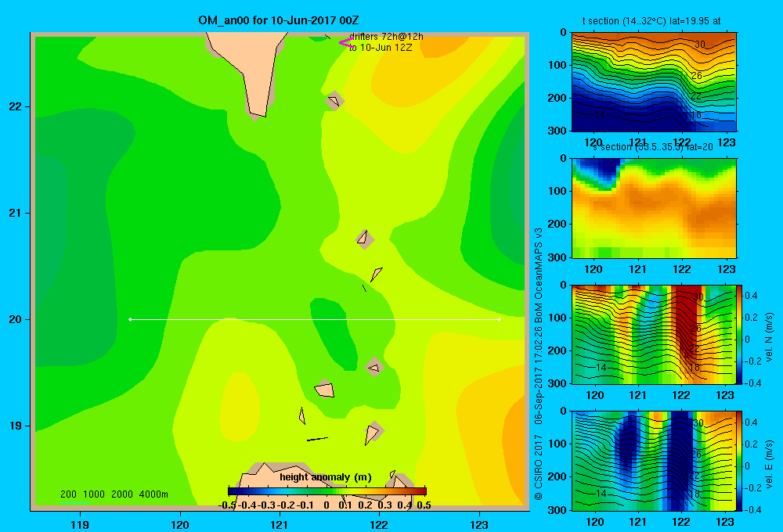This screenshot has height=532, width=783.
Task: Click the 'vel. N (m/s)' axis label
Action: point(769,336)
